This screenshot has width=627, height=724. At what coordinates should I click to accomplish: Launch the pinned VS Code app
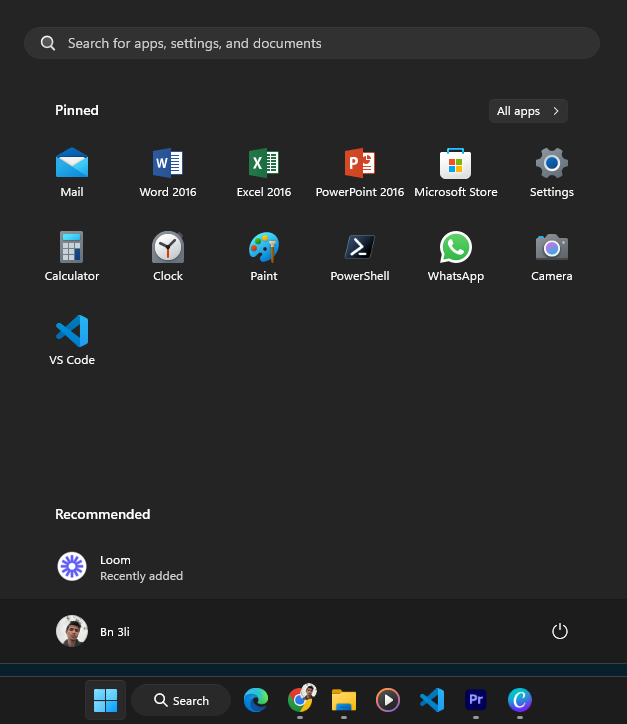click(x=72, y=340)
